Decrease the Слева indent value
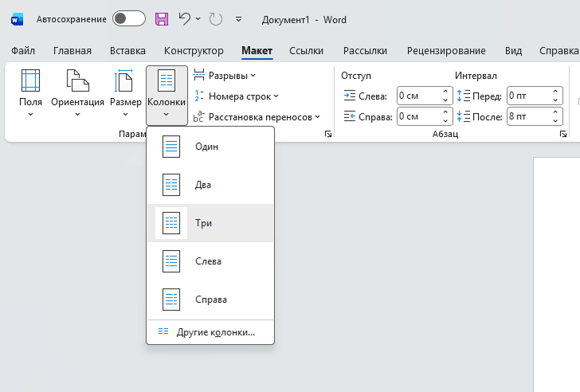Viewport: 580px width, 392px height. (445, 100)
